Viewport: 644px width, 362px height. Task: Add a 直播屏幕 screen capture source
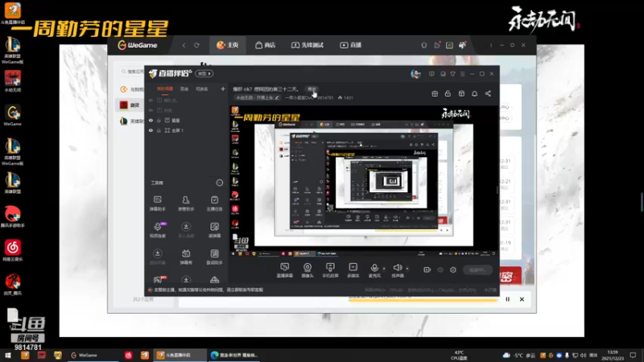pyautogui.click(x=285, y=270)
